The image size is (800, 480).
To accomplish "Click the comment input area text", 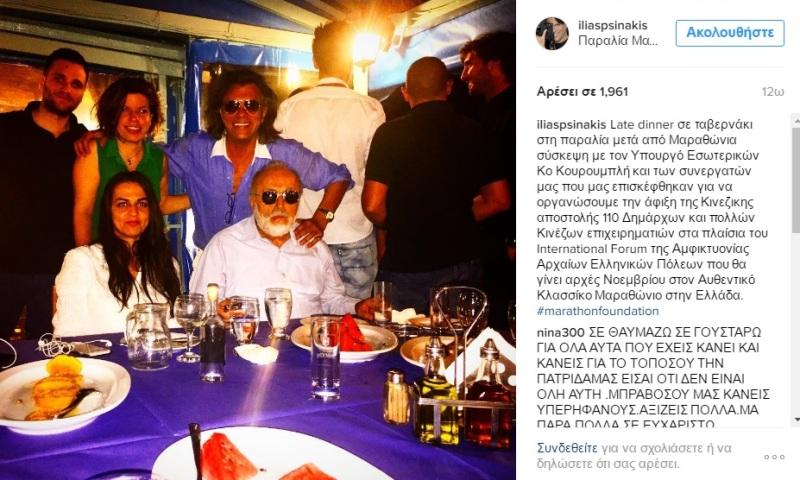I will 634,456.
